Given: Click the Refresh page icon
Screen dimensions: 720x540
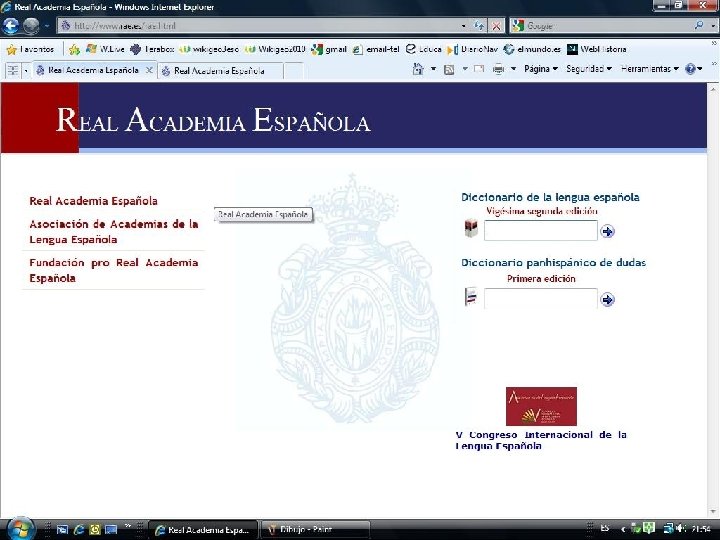Looking at the screenshot, I should click(479, 26).
